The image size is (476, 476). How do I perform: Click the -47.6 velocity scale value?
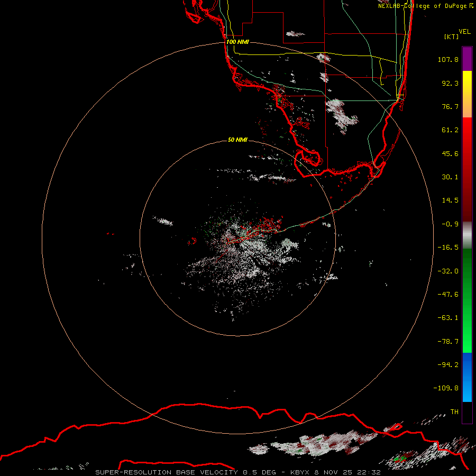(448, 295)
